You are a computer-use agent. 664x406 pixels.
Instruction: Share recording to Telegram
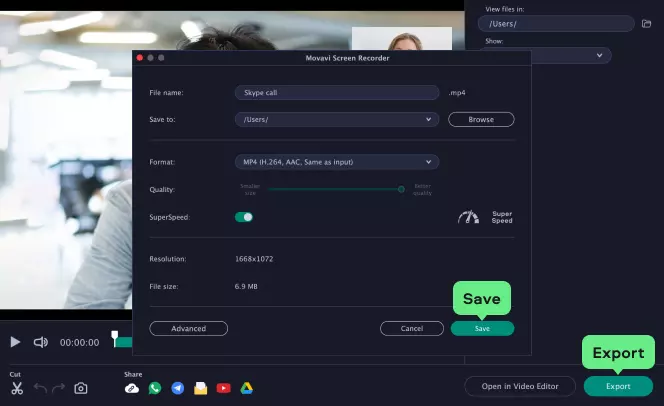click(178, 388)
